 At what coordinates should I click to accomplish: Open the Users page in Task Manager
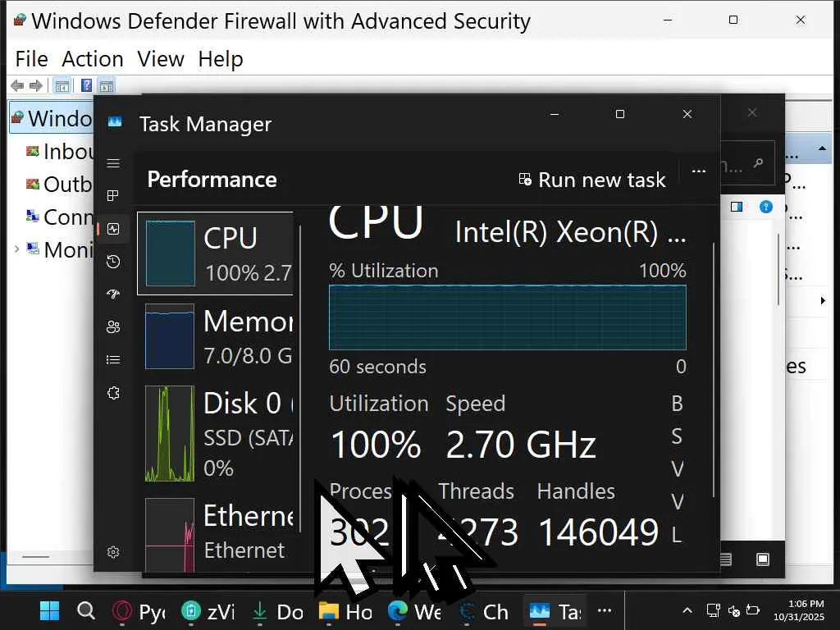click(113, 327)
